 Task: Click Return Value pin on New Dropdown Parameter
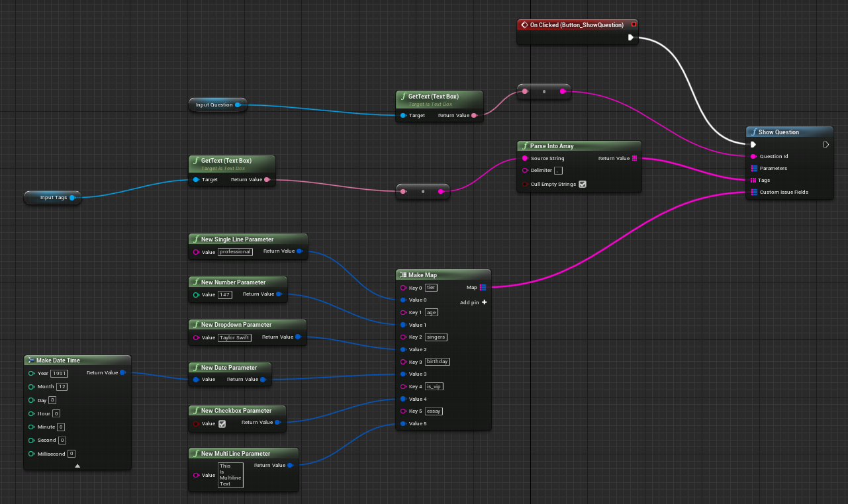click(x=298, y=336)
